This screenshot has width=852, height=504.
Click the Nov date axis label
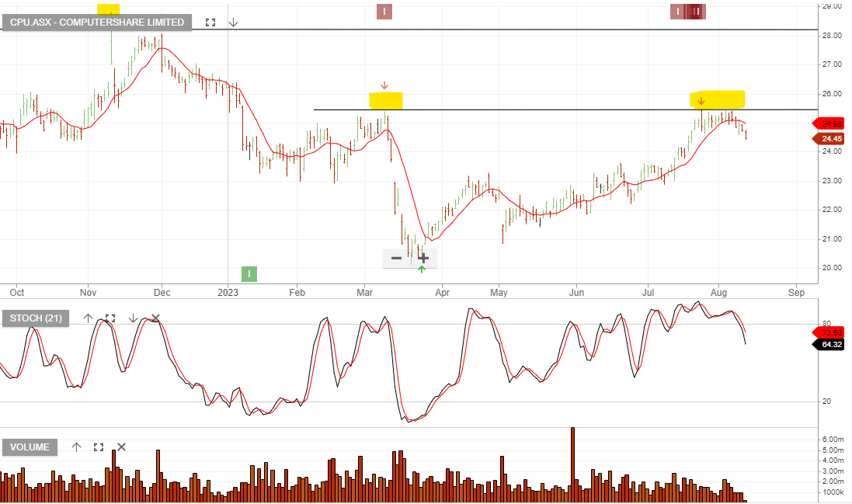(88, 293)
